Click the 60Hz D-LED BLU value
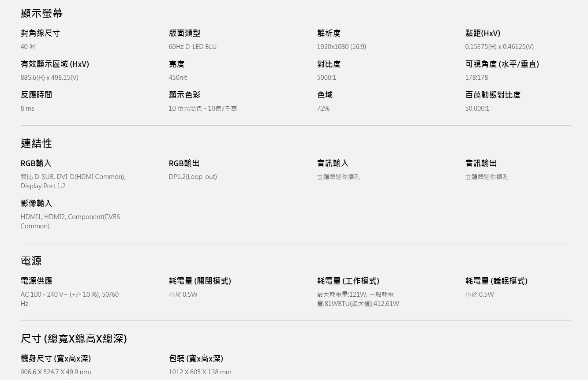Screen dimensions: 588x380 pyautogui.click(x=192, y=47)
